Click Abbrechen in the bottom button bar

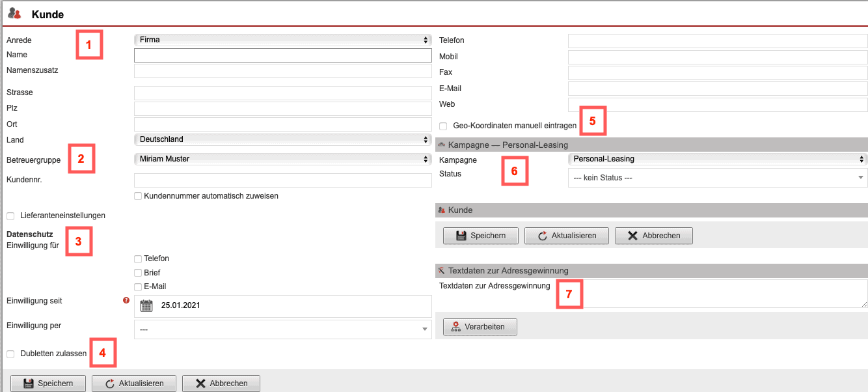221,384
